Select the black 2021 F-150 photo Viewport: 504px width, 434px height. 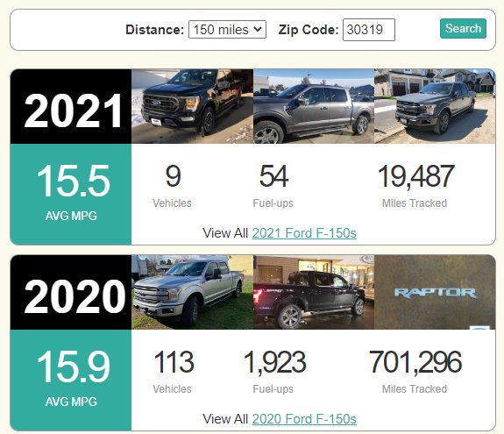click(192, 106)
